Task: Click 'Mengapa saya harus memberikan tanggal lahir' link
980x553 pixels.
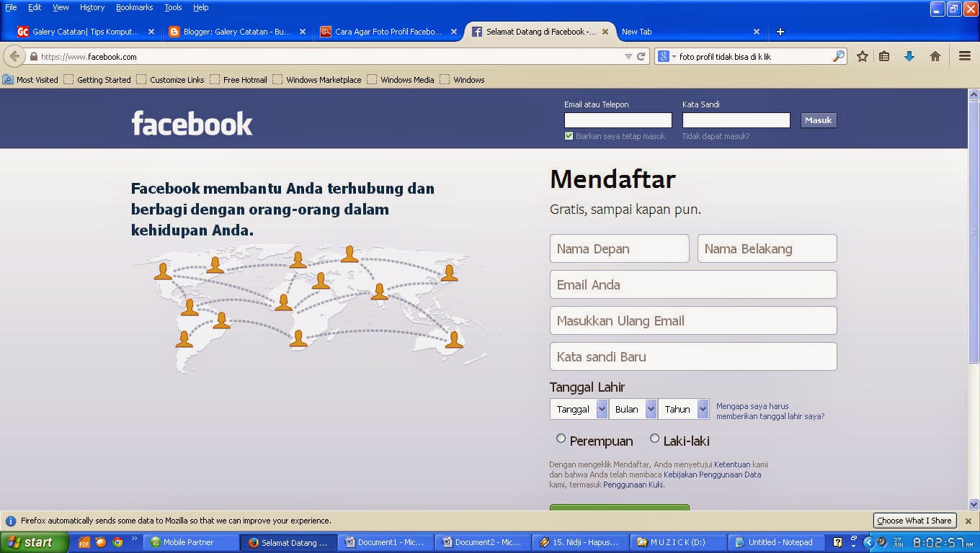Action: (770, 411)
